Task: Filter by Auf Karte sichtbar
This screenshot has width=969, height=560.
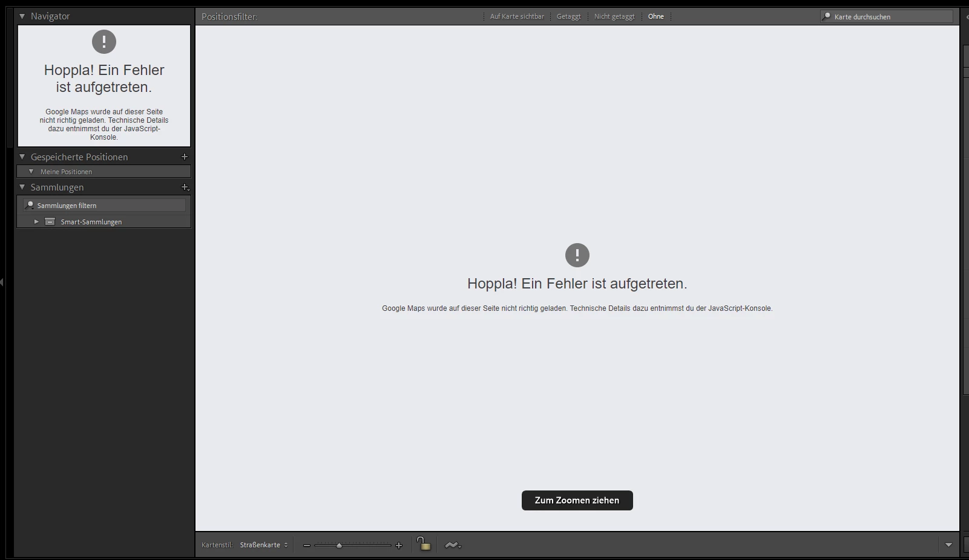Action: (517, 17)
